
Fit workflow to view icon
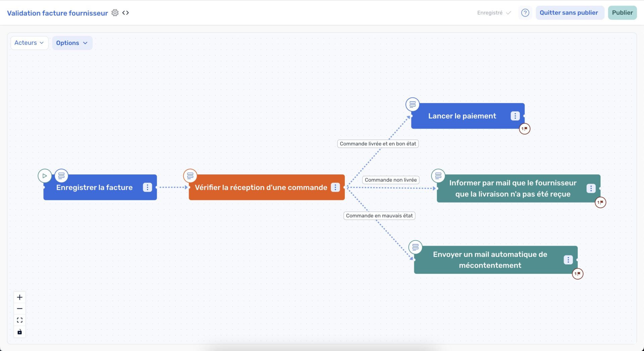pos(20,320)
